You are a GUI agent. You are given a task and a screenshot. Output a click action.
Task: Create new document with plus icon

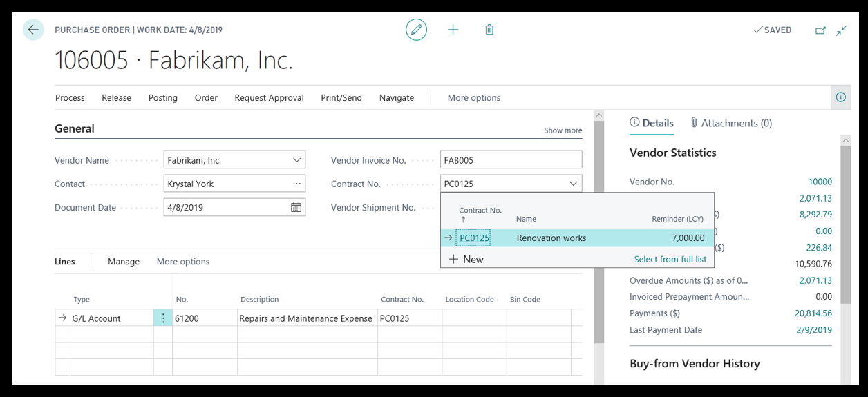453,30
